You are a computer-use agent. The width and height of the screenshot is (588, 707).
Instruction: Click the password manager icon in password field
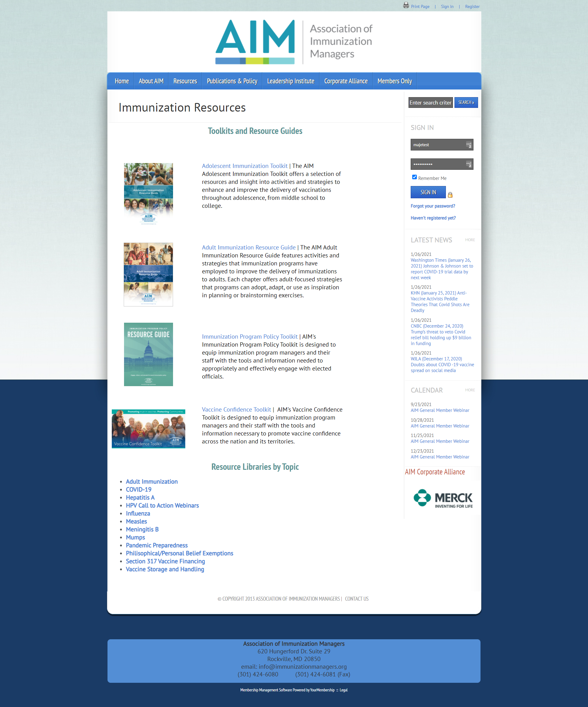469,164
